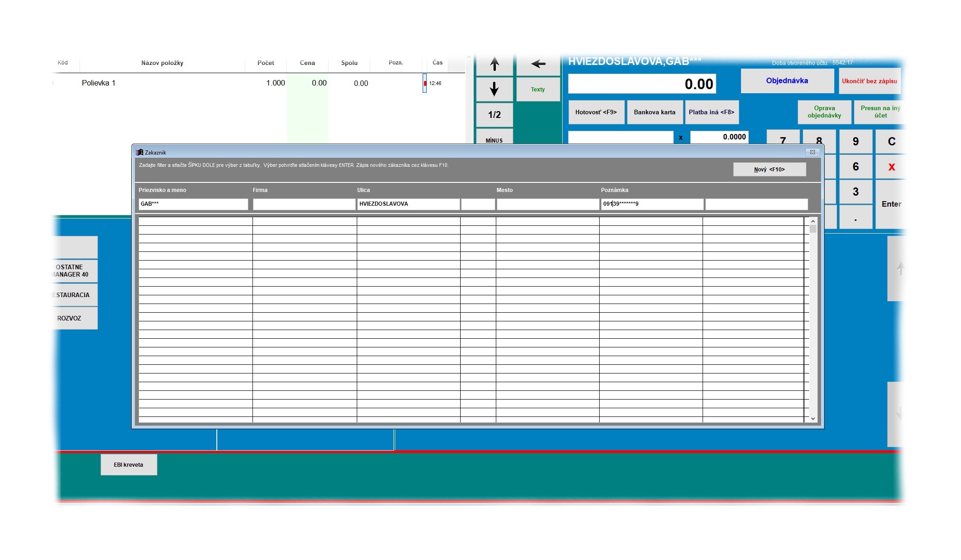Create new customer with Nový <F10>

pyautogui.click(x=769, y=170)
